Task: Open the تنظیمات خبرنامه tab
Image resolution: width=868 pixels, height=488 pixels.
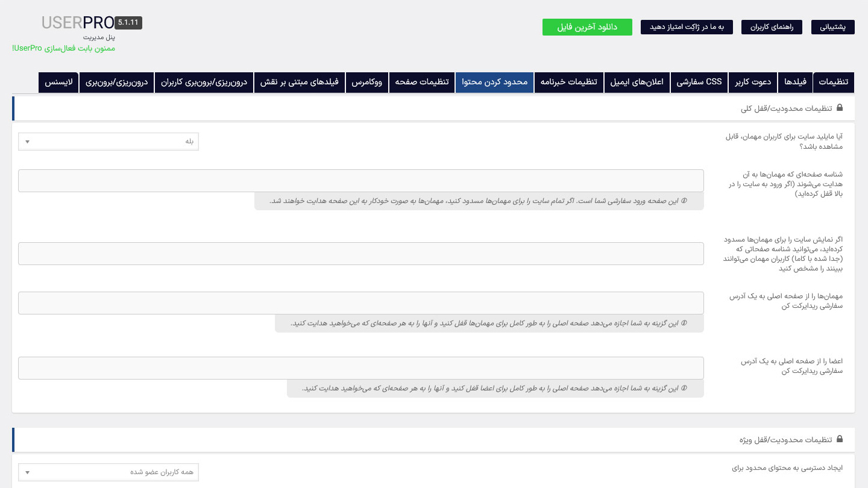Action: (569, 82)
